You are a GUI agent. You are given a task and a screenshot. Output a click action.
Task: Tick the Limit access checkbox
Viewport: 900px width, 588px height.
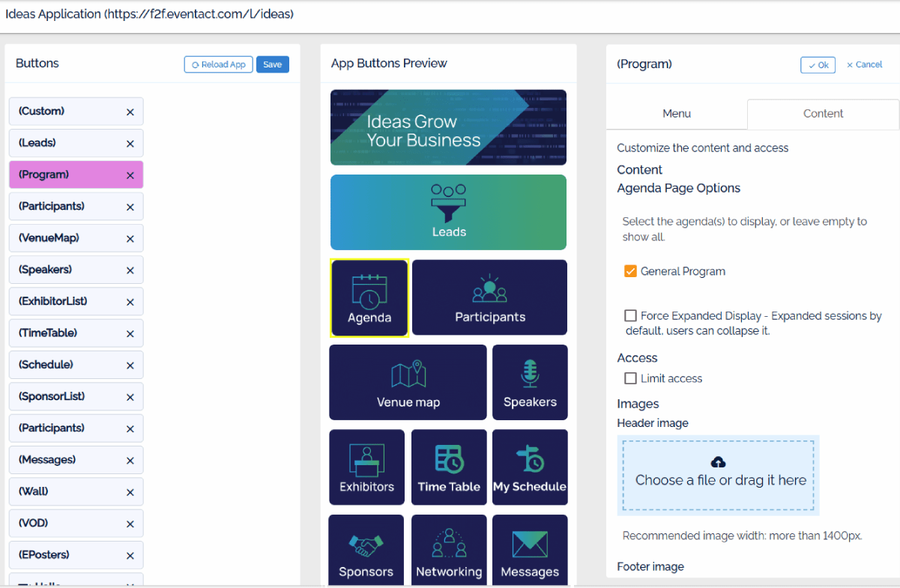(630, 378)
